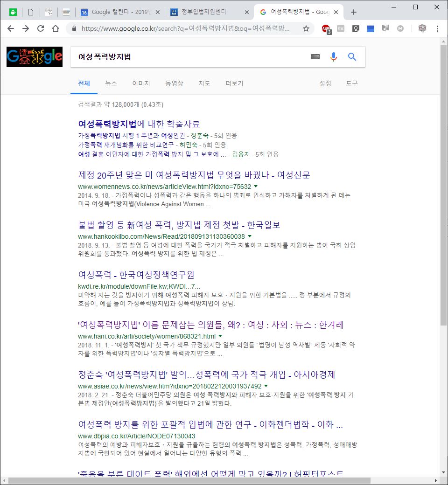448x485 pixels.
Task: Open the 여성신문 article about 제정 20주년
Action: coord(194,175)
